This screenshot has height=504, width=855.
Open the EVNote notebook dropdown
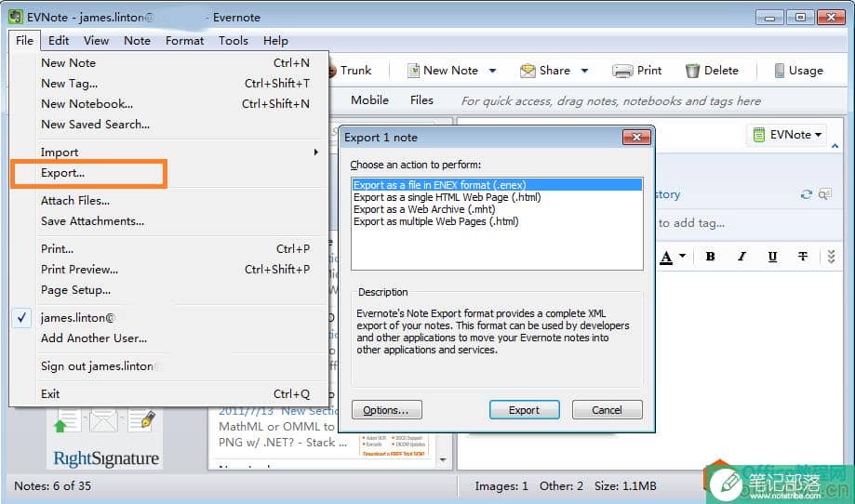click(x=786, y=135)
